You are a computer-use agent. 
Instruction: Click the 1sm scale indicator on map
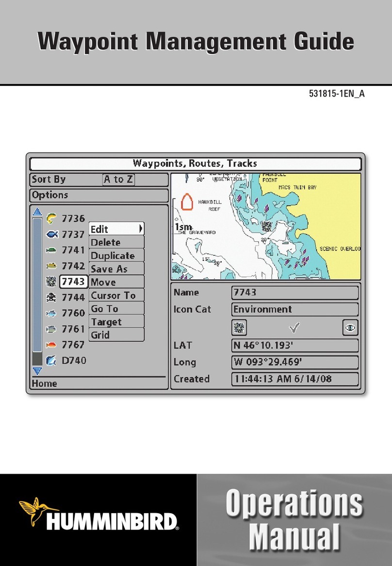pyautogui.click(x=183, y=227)
